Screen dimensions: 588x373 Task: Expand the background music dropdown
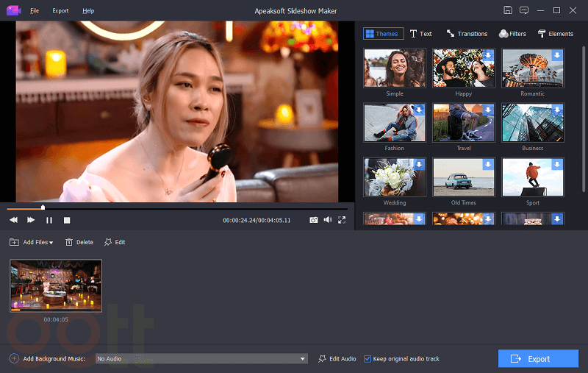click(x=303, y=359)
